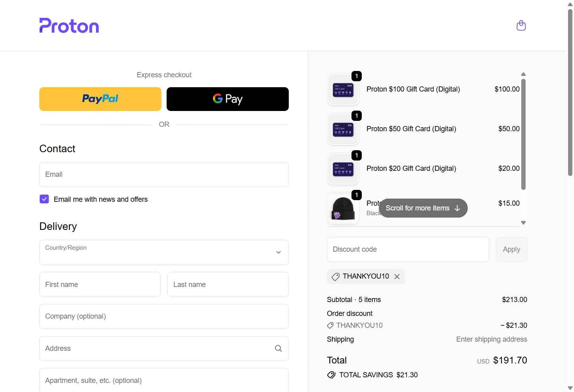The height and width of the screenshot is (392, 574).
Task: Click the Last name field
Action: (228, 285)
